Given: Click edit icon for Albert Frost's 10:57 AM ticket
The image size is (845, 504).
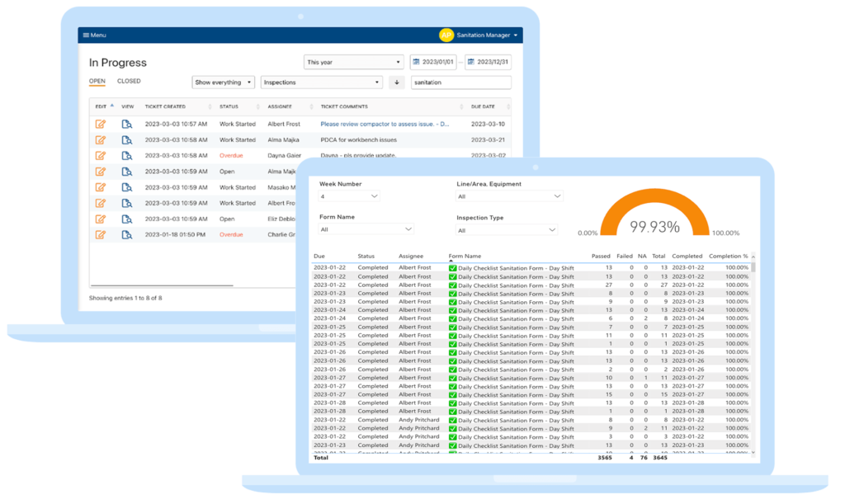Looking at the screenshot, I should point(101,124).
